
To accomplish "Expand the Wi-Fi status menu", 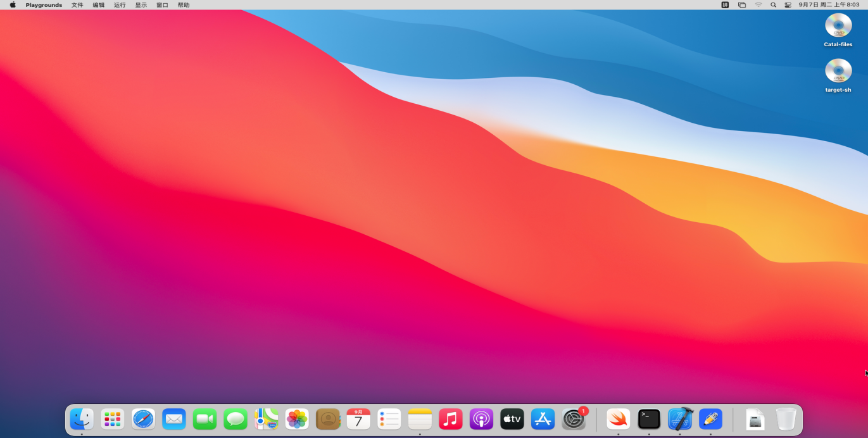I will click(758, 5).
